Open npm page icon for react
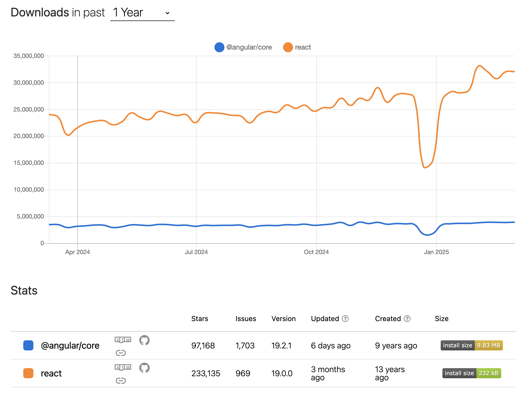The image size is (532, 402). point(123,367)
